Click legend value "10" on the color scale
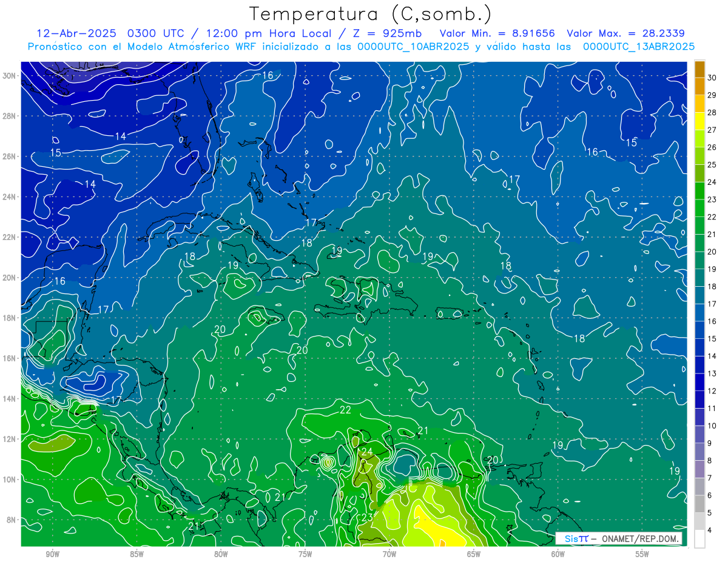Viewport: 728px width, 562px height. pos(712,426)
